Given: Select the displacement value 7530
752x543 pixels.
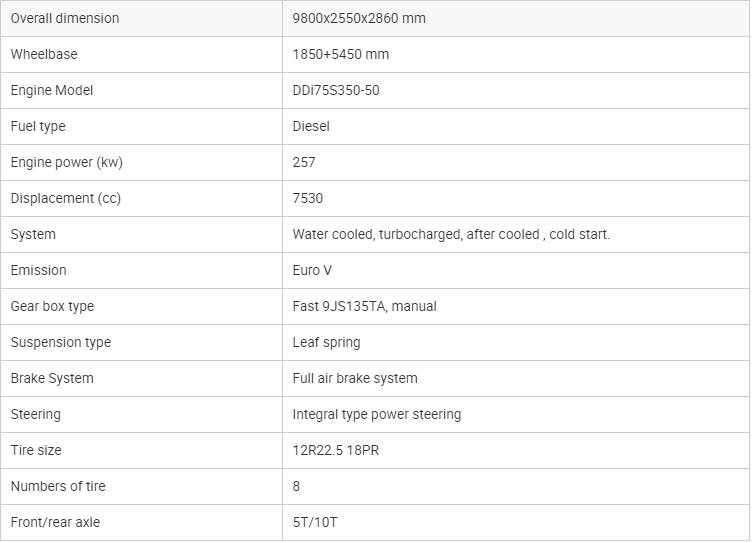Looking at the screenshot, I should [308, 198].
